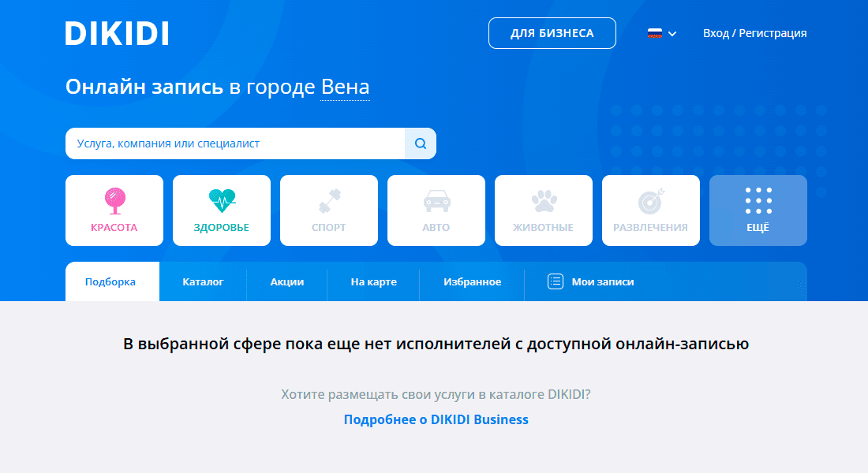Viewport: 868px width, 473px height.
Task: Open the Russian flag language selector
Action: tap(662, 33)
